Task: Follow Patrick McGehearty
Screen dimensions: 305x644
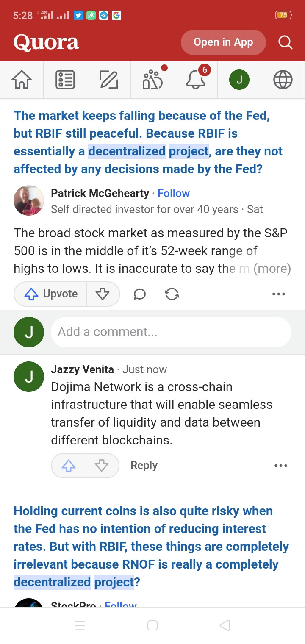Action: [173, 194]
